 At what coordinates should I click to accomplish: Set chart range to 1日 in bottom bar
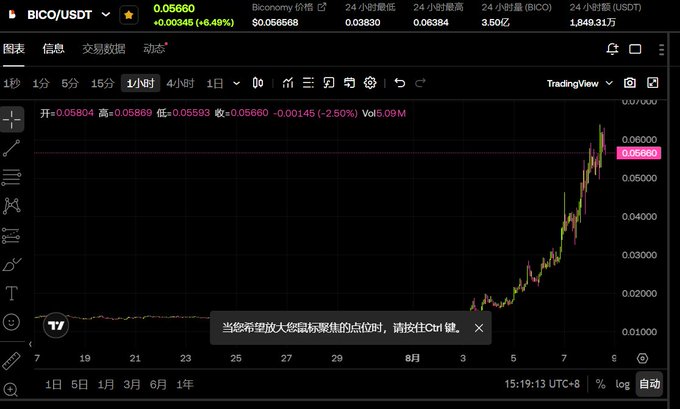pyautogui.click(x=53, y=384)
